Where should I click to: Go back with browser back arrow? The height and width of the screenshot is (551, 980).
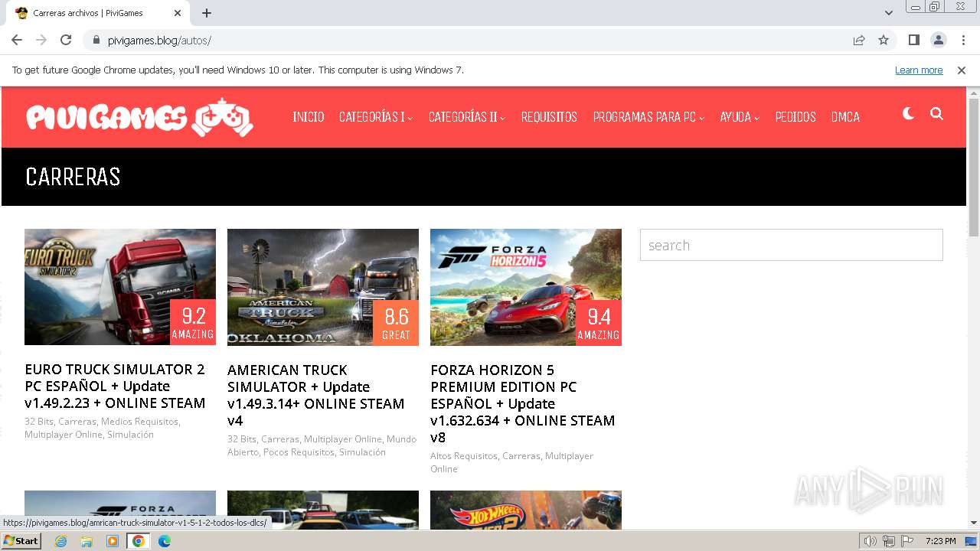17,40
